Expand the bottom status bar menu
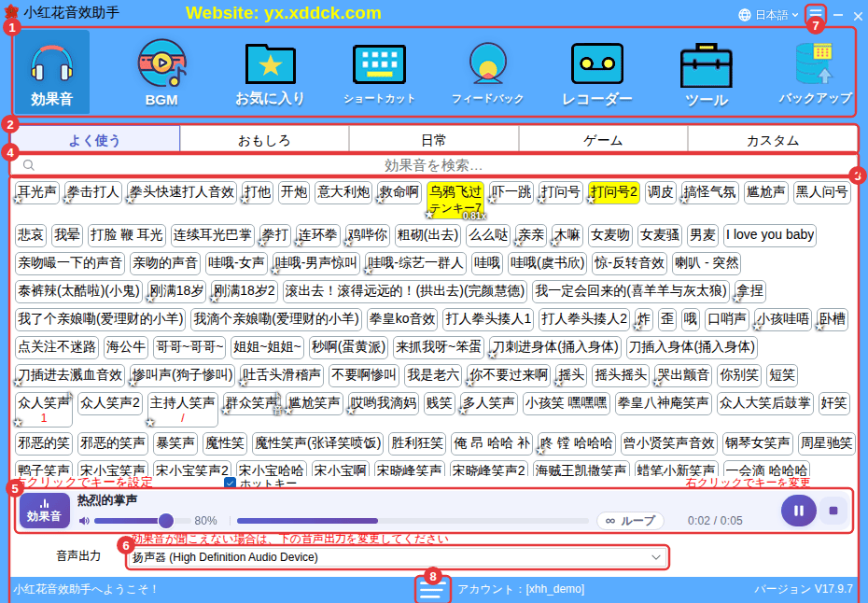Screen dimensions: 868x603 pos(432,590)
